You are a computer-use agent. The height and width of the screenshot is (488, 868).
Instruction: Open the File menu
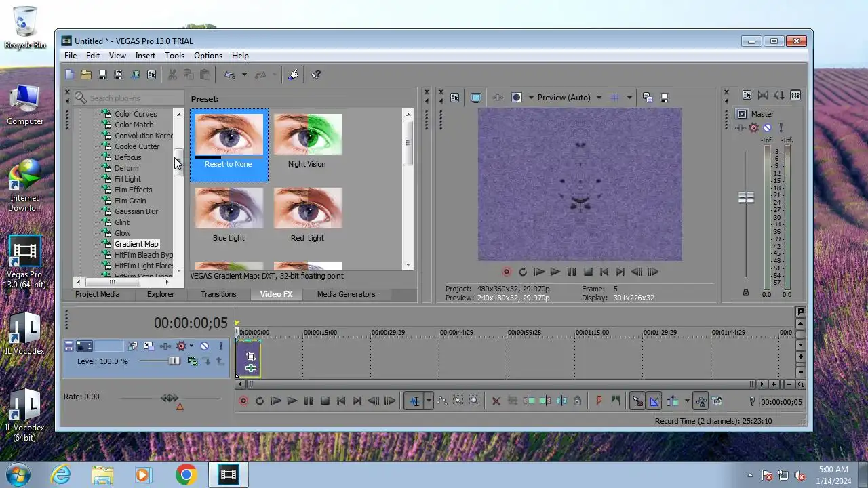(71, 56)
